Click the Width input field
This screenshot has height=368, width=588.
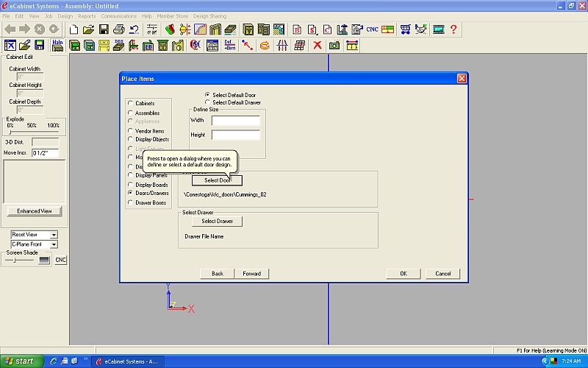[235, 120]
